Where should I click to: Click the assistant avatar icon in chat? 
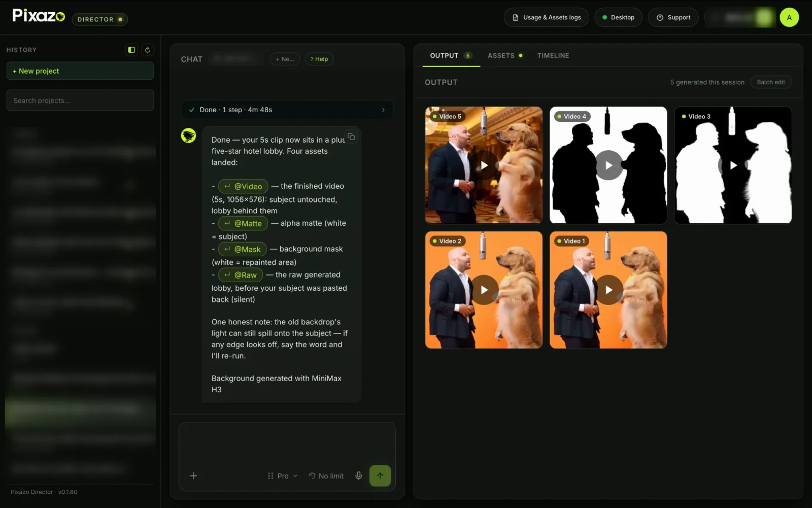coord(189,136)
